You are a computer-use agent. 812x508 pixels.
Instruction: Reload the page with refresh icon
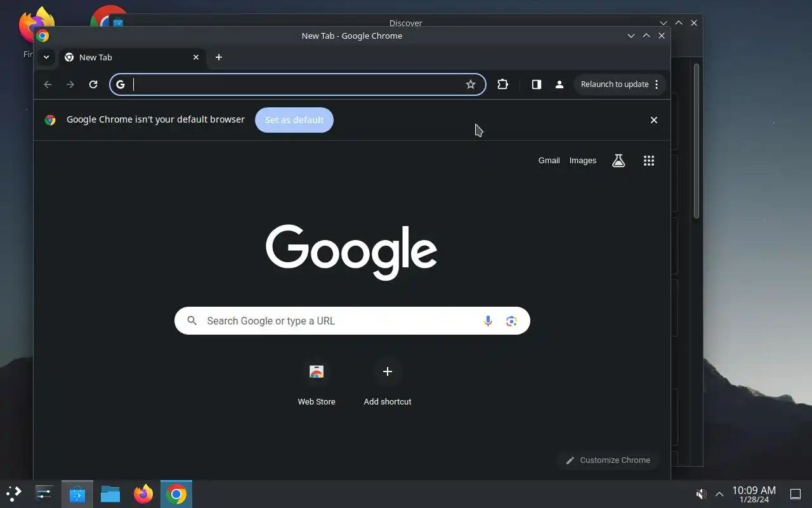point(93,84)
